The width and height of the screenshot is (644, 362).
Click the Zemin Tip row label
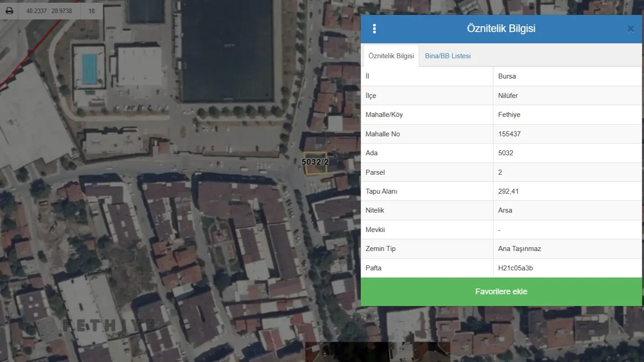(380, 249)
